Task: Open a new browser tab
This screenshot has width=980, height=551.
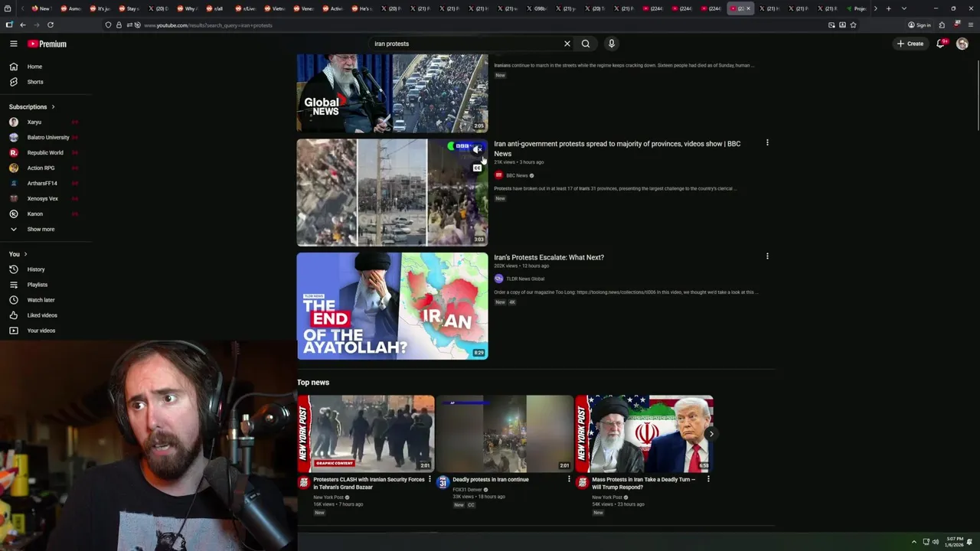Action: coord(888,8)
